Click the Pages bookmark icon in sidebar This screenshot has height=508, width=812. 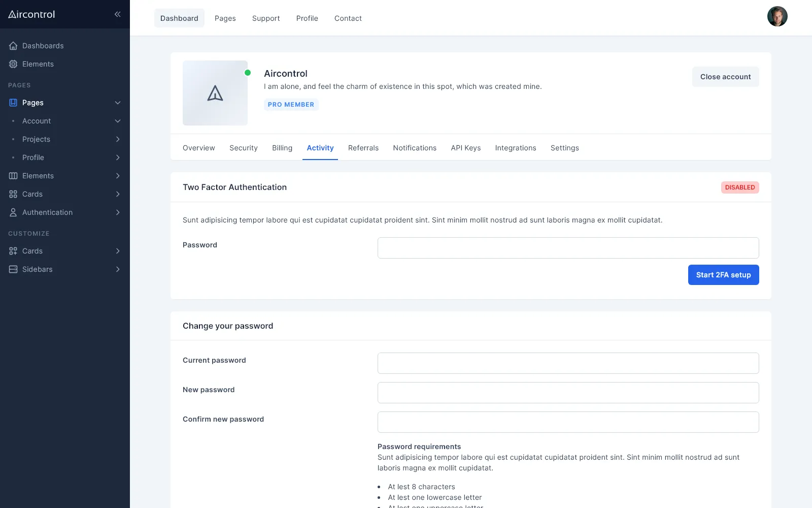(x=13, y=103)
